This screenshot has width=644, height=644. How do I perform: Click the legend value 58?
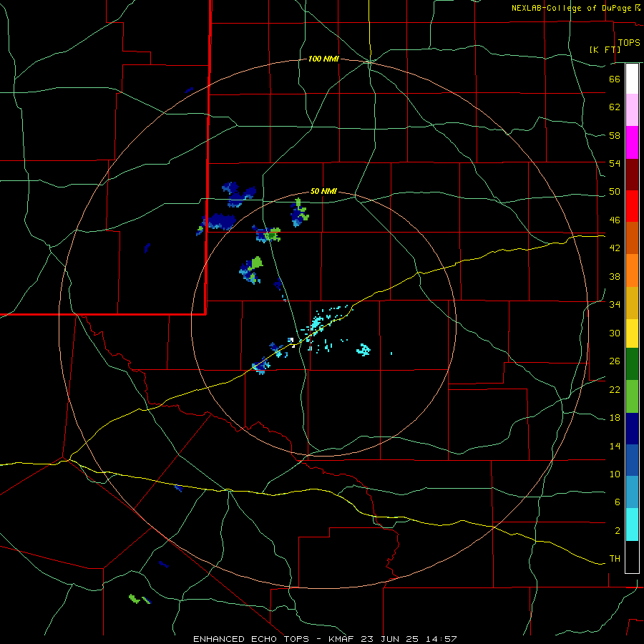pos(615,135)
